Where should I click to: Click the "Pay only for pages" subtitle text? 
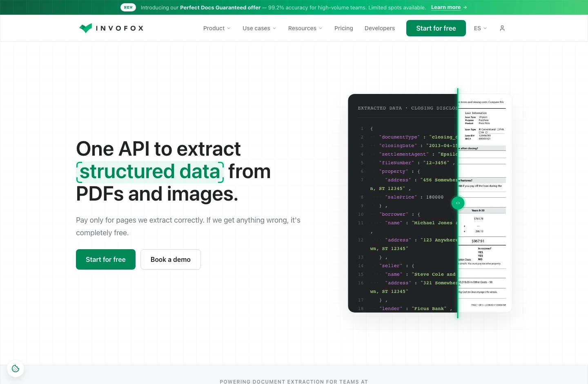pyautogui.click(x=188, y=226)
